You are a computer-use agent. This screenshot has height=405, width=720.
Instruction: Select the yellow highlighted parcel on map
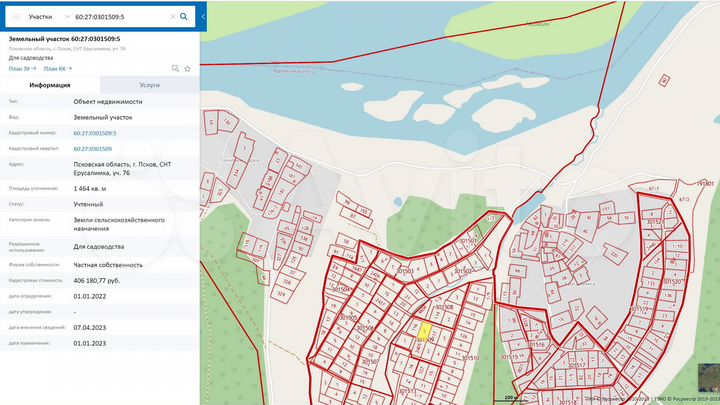click(x=423, y=331)
